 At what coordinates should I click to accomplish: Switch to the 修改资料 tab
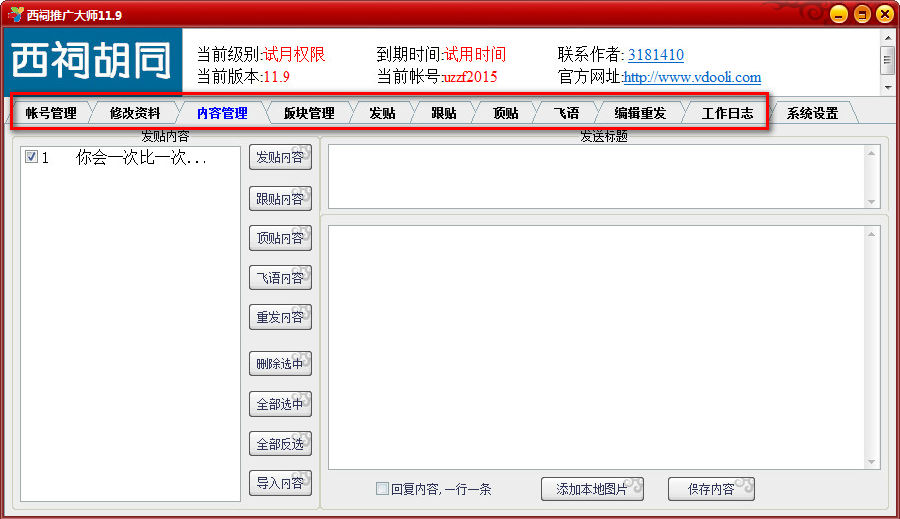click(135, 113)
